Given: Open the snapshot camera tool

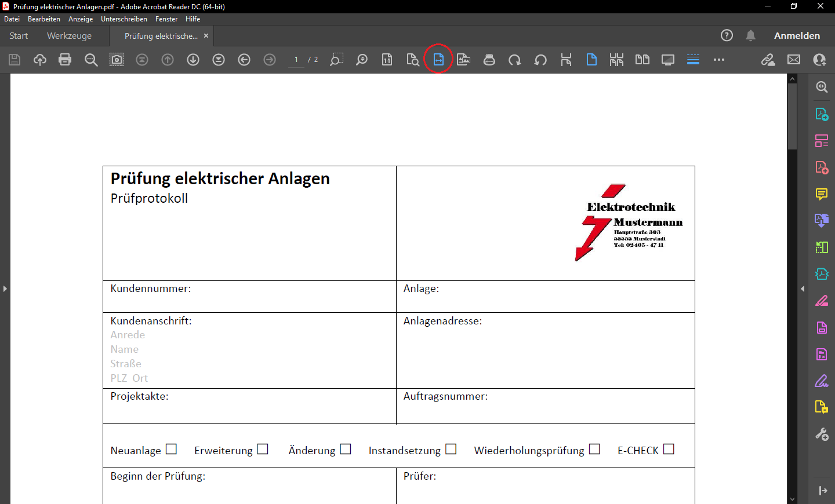Looking at the screenshot, I should 117,60.
